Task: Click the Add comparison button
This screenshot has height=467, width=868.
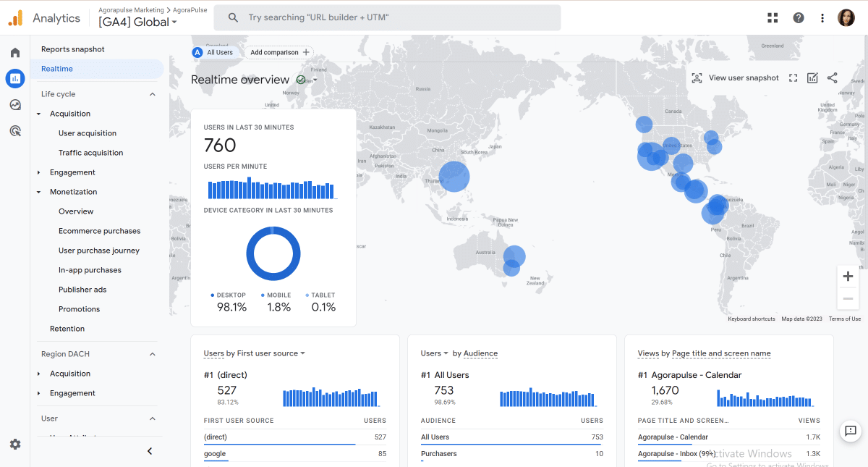Action: 278,52
